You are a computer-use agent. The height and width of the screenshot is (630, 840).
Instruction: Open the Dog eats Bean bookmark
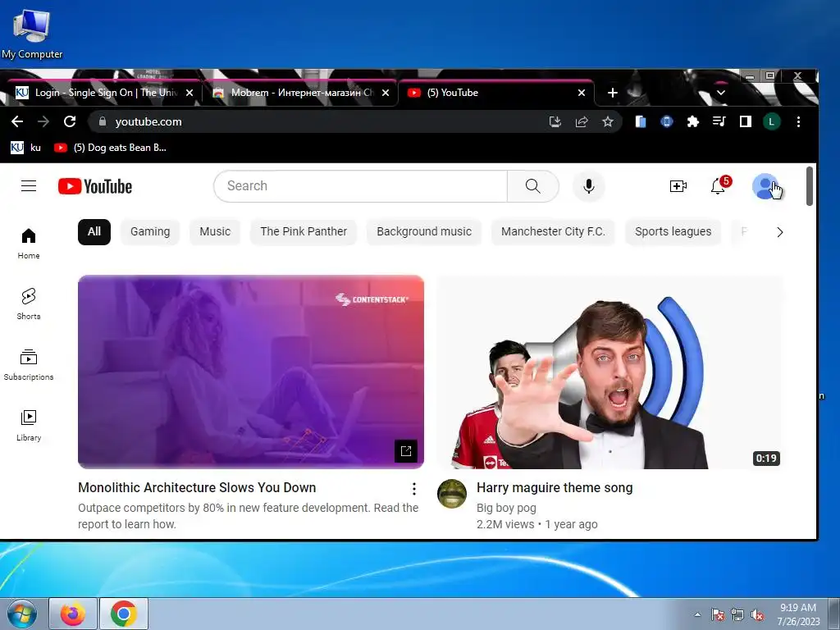pyautogui.click(x=111, y=148)
